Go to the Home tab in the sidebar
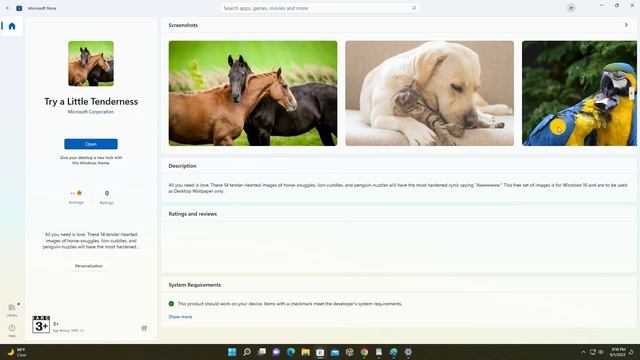The width and height of the screenshot is (640, 360). [x=12, y=26]
